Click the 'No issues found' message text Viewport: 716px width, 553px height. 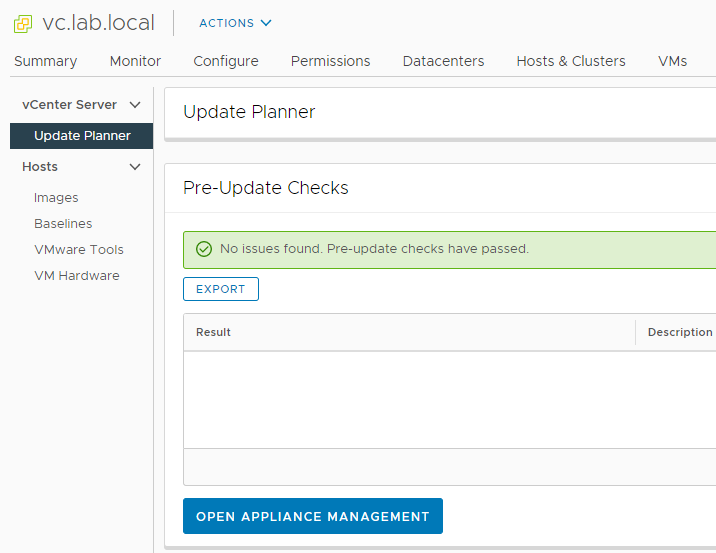coord(374,249)
